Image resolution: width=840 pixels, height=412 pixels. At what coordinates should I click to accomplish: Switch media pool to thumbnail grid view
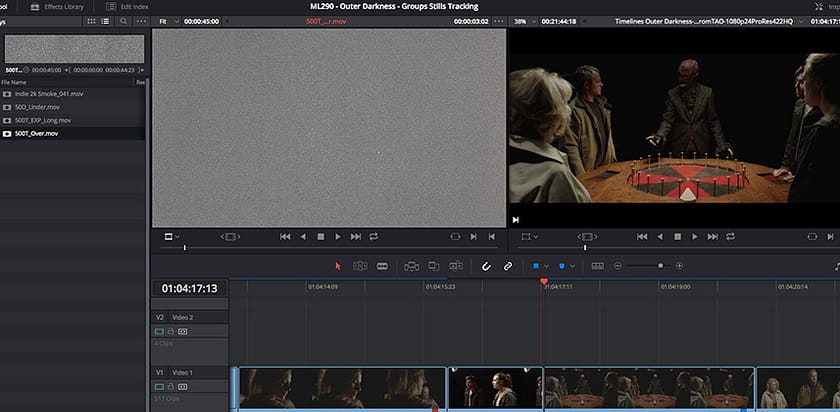tap(91, 21)
